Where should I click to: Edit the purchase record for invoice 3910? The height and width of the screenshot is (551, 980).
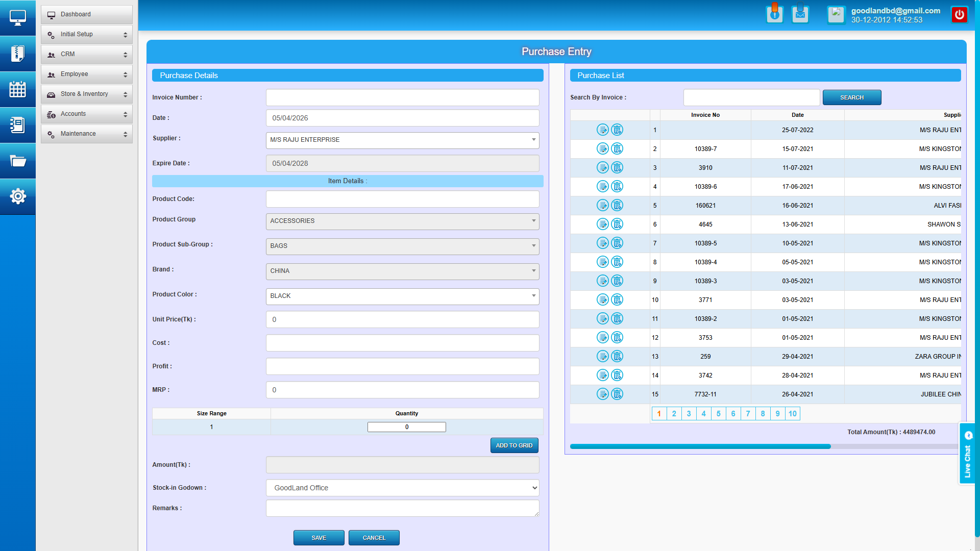(603, 167)
